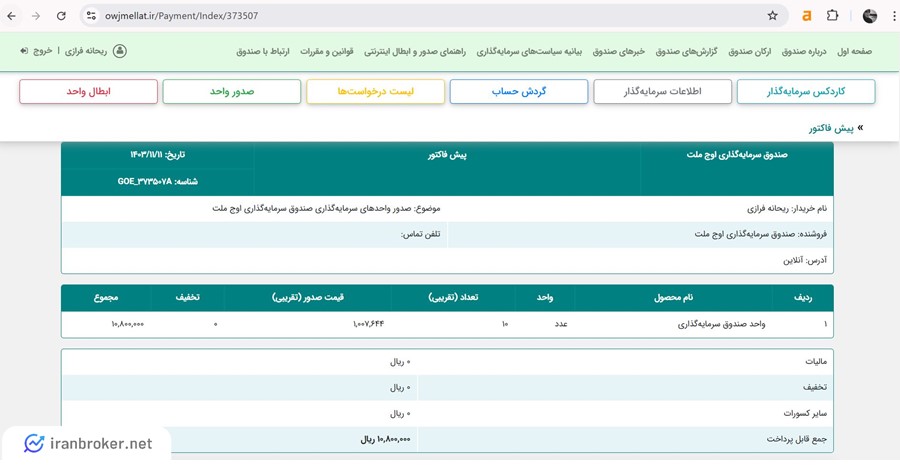Viewport: 900px width, 470px height.
Task: Open صفحه اول menu item
Action: coord(854,52)
